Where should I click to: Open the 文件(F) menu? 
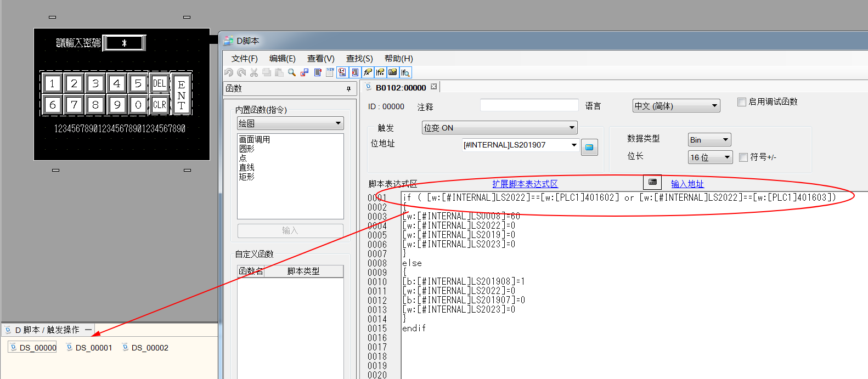tap(244, 59)
